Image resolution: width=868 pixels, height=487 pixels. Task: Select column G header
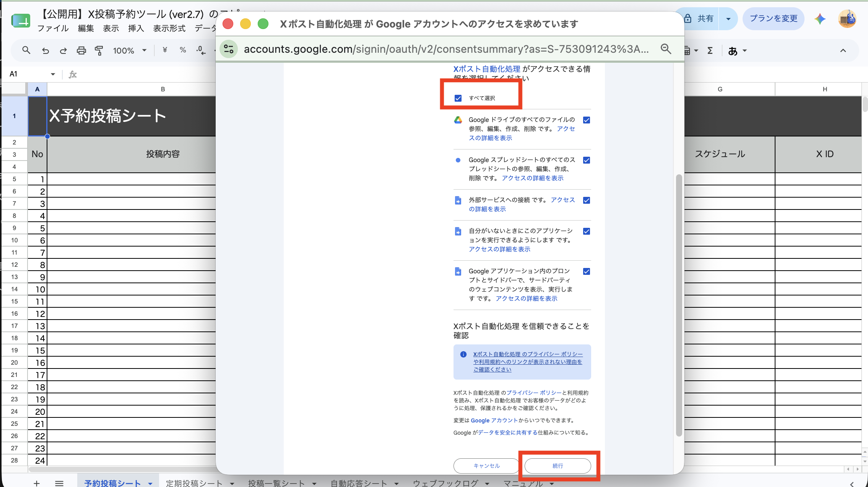click(720, 89)
